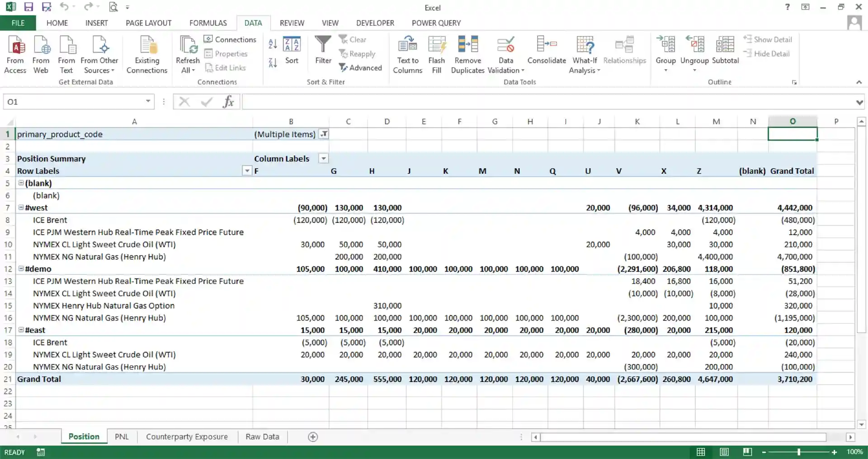Expand the formula bar

tap(859, 102)
